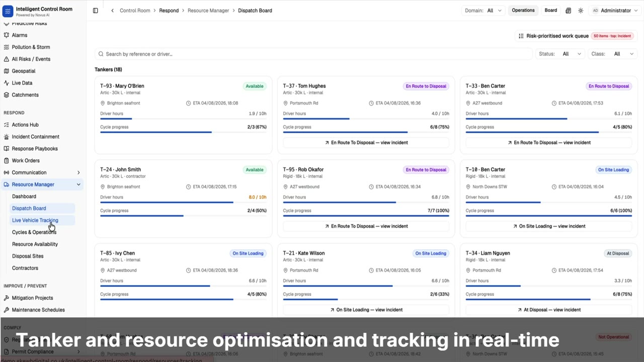The height and width of the screenshot is (362, 644).
Task: Click T-93 Mary O'Brien driver hours bar
Action: tap(183, 119)
